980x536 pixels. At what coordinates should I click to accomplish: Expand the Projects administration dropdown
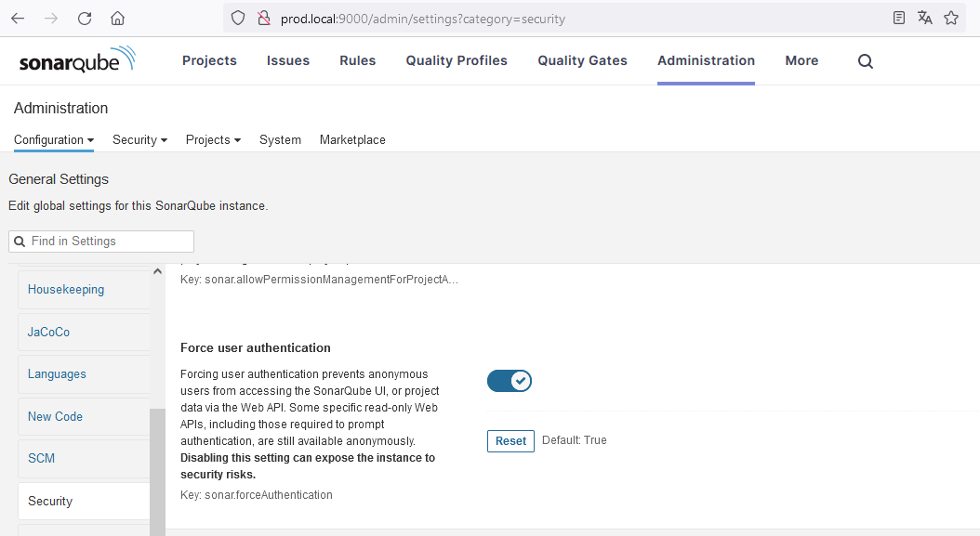[213, 140]
